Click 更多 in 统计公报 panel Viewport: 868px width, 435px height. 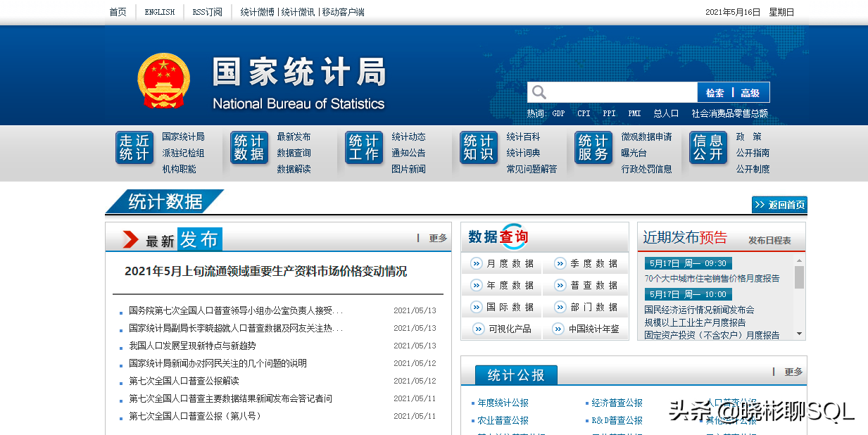point(793,372)
